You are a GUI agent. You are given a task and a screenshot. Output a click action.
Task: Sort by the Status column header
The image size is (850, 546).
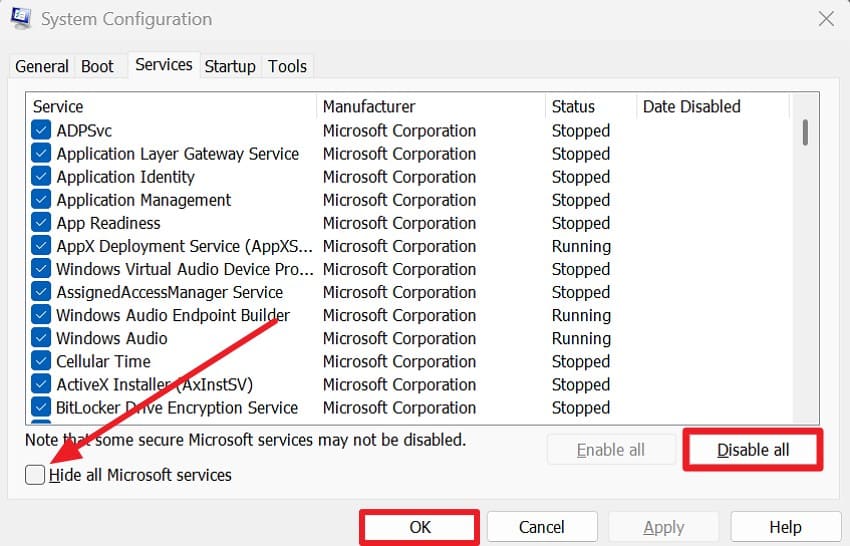pyautogui.click(x=591, y=106)
